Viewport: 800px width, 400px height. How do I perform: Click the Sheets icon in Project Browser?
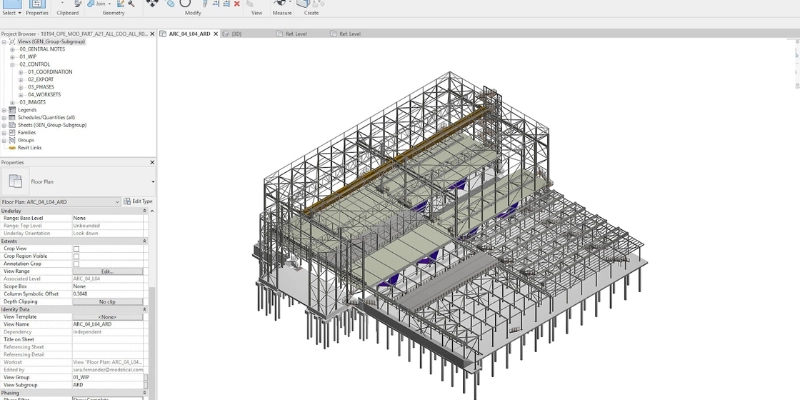[x=12, y=125]
